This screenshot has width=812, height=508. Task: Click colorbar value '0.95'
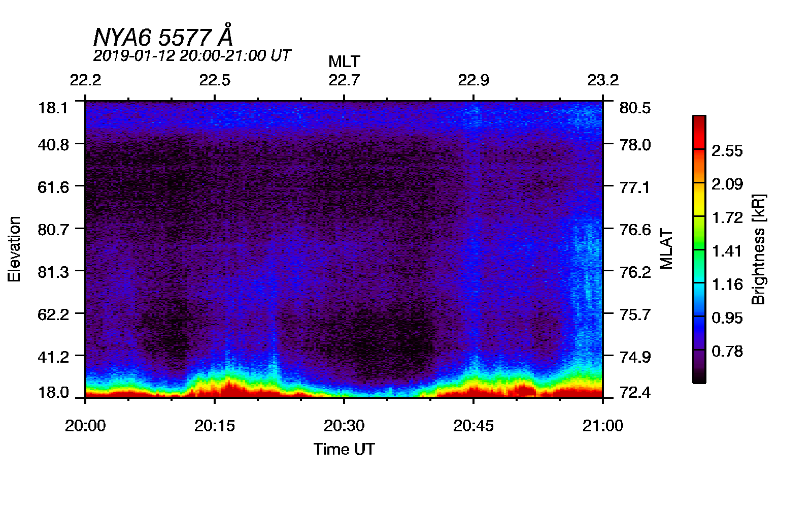pos(727,317)
